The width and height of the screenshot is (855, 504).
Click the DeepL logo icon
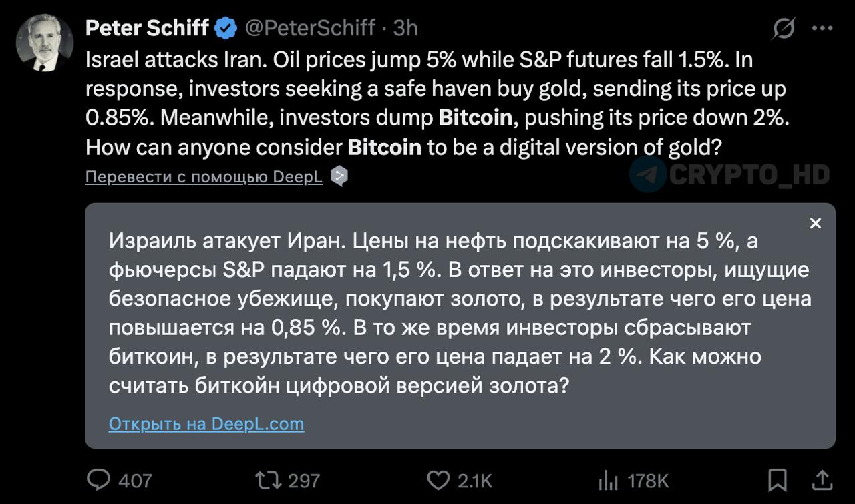pyautogui.click(x=339, y=176)
